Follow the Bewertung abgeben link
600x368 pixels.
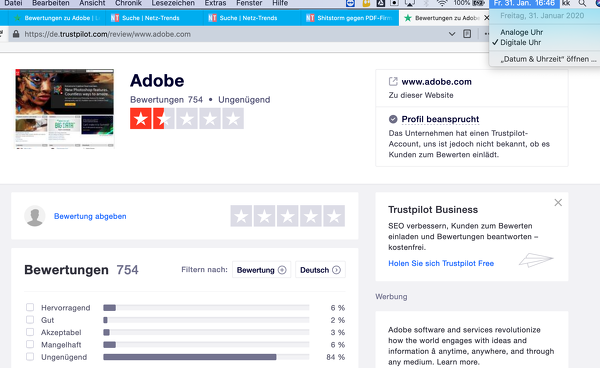point(90,216)
